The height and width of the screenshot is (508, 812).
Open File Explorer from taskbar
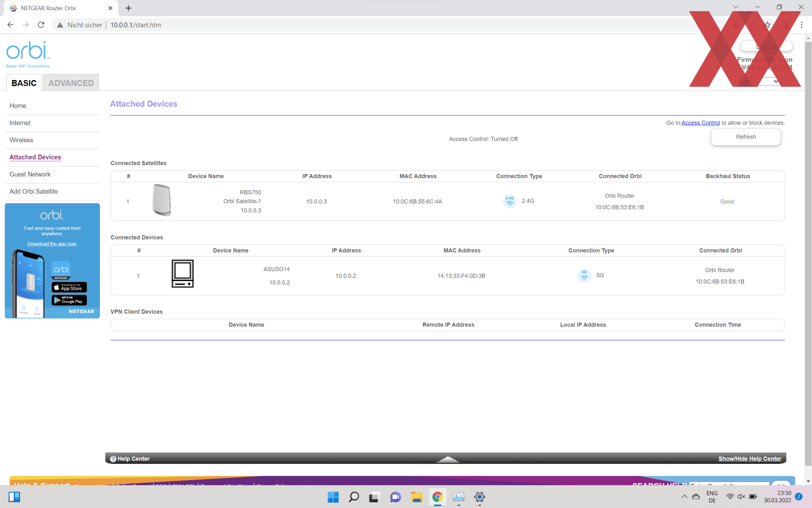tap(417, 497)
